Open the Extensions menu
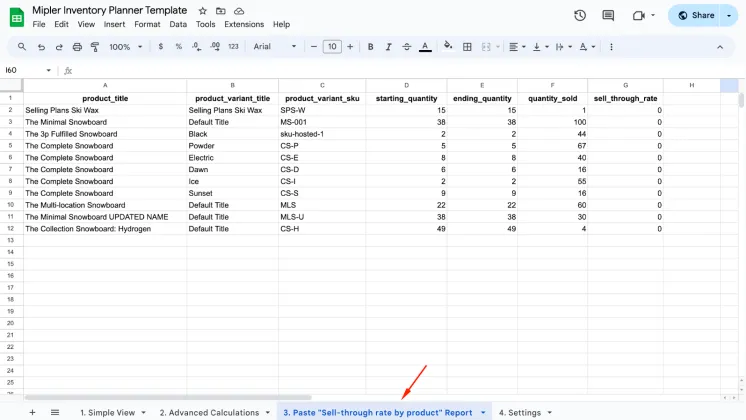Screen dimensions: 746x420 tap(244, 24)
